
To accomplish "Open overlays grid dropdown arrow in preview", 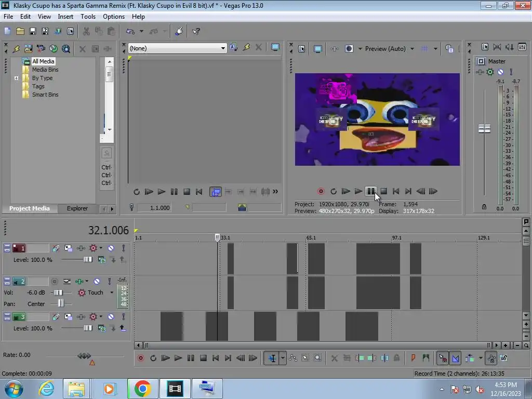I will (435, 49).
